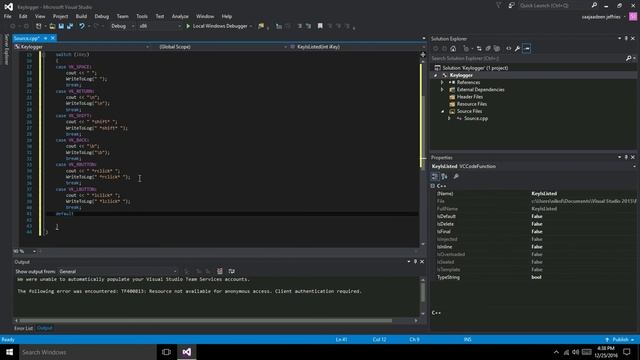Image resolution: width=640 pixels, height=360 pixels.
Task: Click the Solution Explorer Home icon
Action: point(453,49)
